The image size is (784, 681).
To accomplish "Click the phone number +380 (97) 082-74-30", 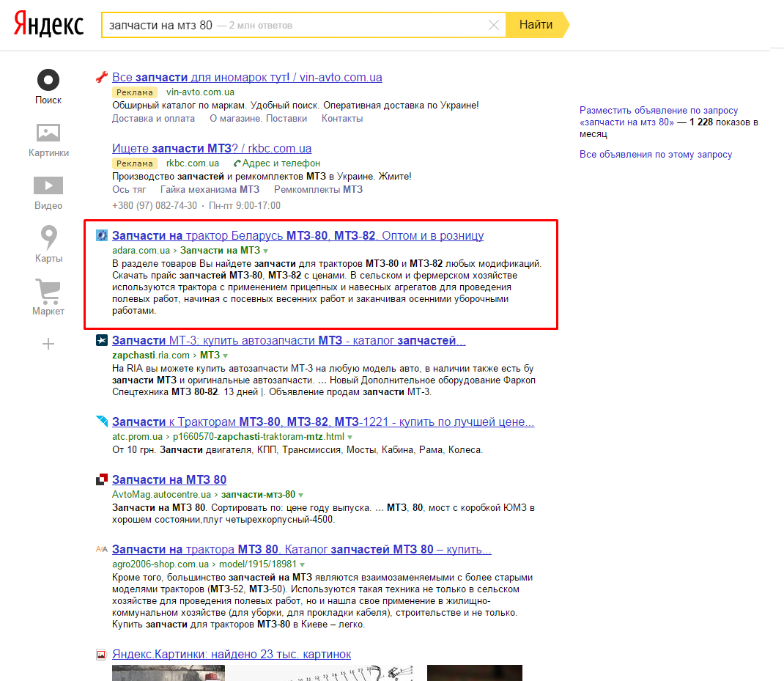I will 155,206.
